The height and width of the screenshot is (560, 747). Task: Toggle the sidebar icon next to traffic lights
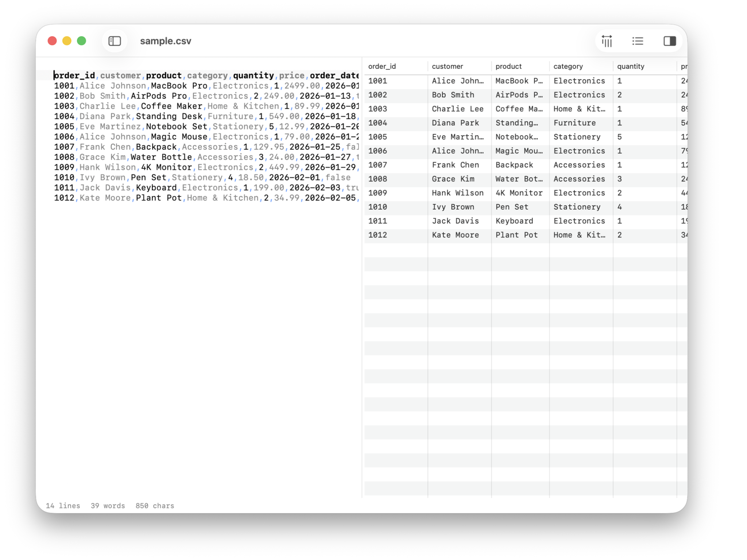tap(114, 41)
